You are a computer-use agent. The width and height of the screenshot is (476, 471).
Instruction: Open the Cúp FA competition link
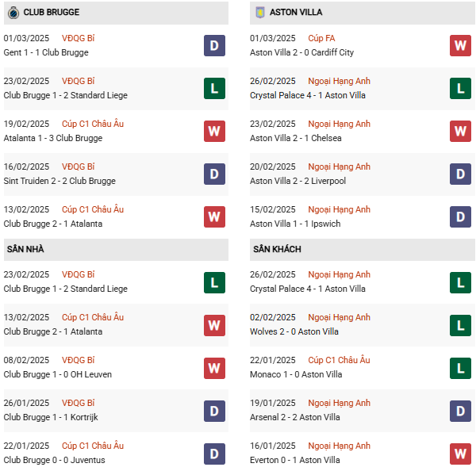(x=321, y=38)
